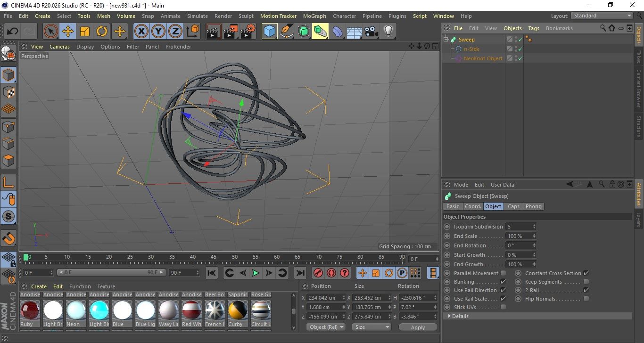Click the Apply button
This screenshot has height=343, width=644.
[x=418, y=327]
